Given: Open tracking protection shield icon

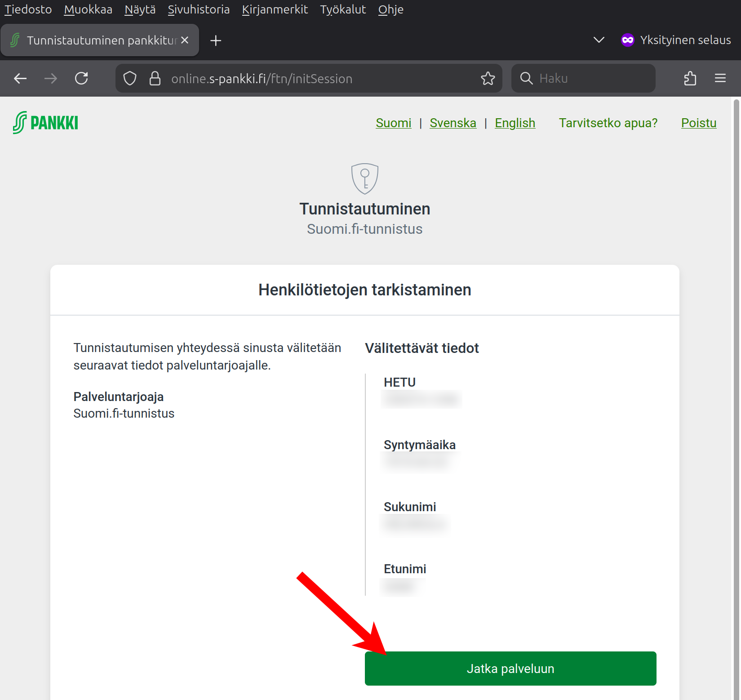Looking at the screenshot, I should [x=130, y=79].
